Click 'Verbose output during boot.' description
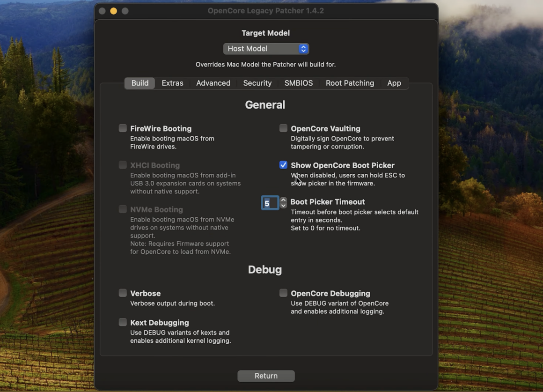Viewport: 543px width, 392px height. click(x=172, y=303)
